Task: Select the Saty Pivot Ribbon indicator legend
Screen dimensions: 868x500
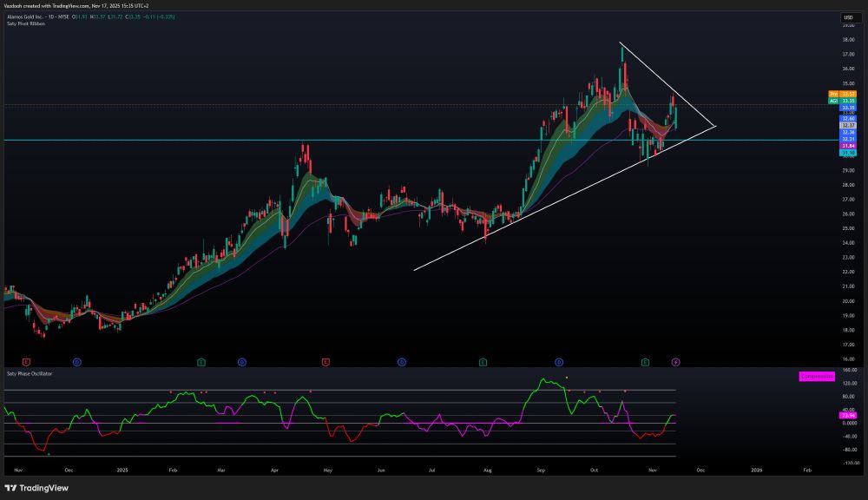Action: [x=26, y=23]
